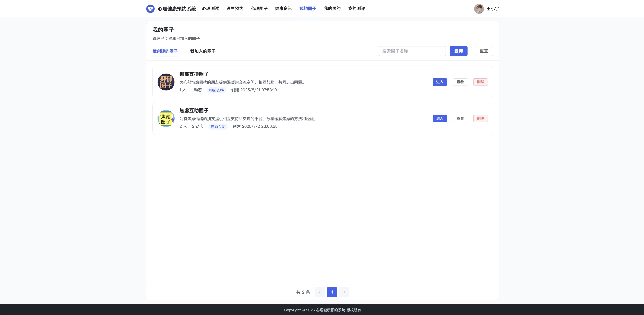The width and height of the screenshot is (644, 315).
Task: Click the 查询 search button
Action: [x=459, y=51]
